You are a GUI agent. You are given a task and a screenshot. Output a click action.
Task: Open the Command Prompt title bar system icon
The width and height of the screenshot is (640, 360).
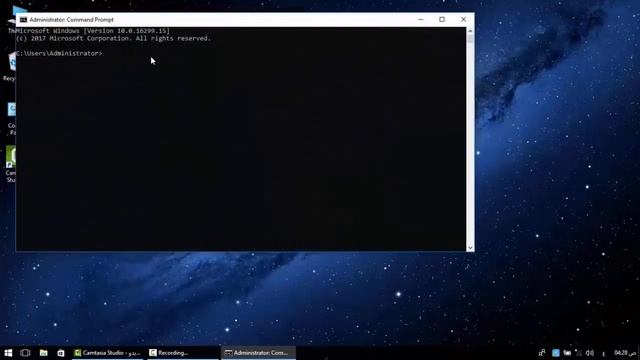[x=23, y=20]
